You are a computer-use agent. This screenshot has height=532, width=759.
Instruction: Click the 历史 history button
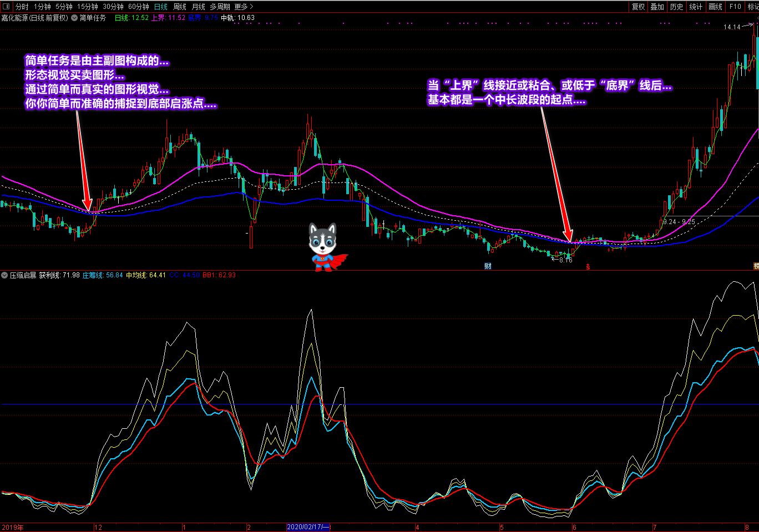[x=676, y=7]
